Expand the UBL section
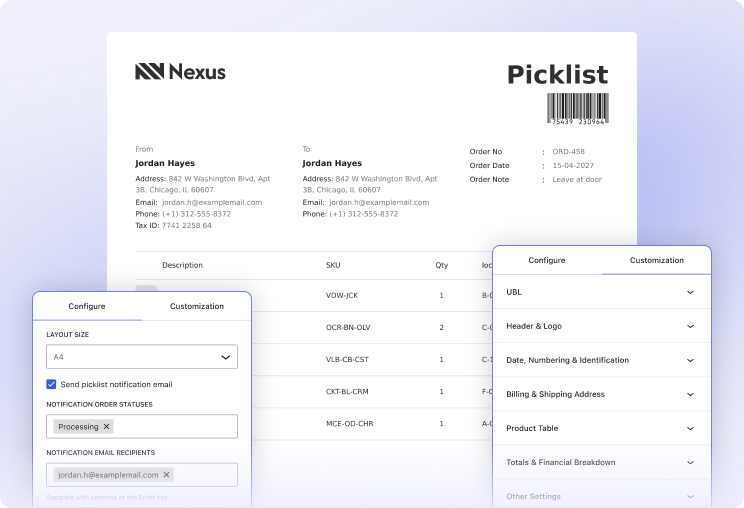Screen dimensions: 744x508 602,292
